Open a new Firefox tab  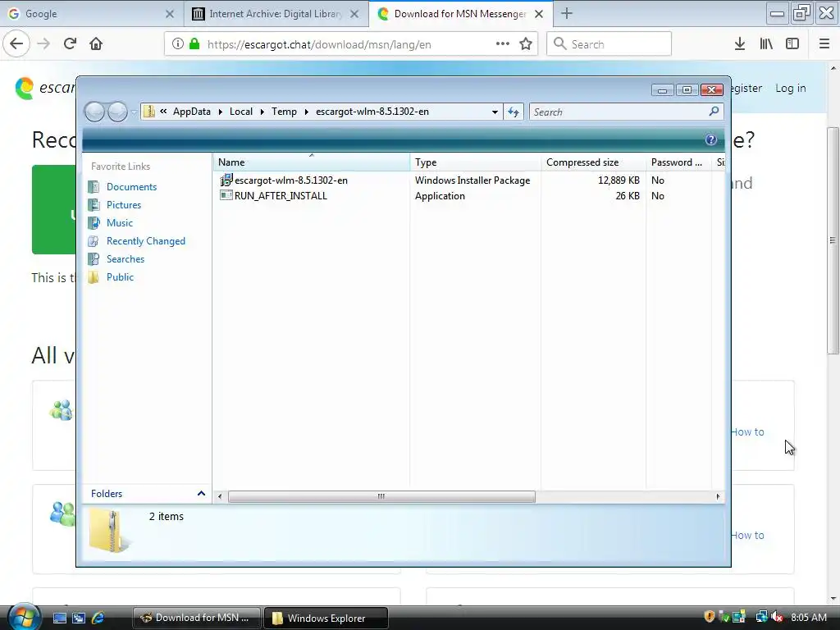pyautogui.click(x=567, y=14)
